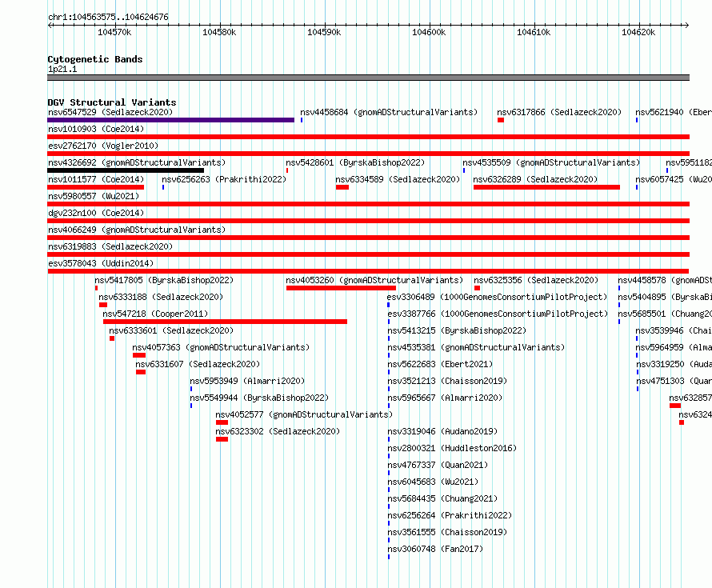Viewport: 712px width, 588px height.
Task: Click the nsv6547529 (Sedlazeck2020) variant label
Action: click(110, 112)
